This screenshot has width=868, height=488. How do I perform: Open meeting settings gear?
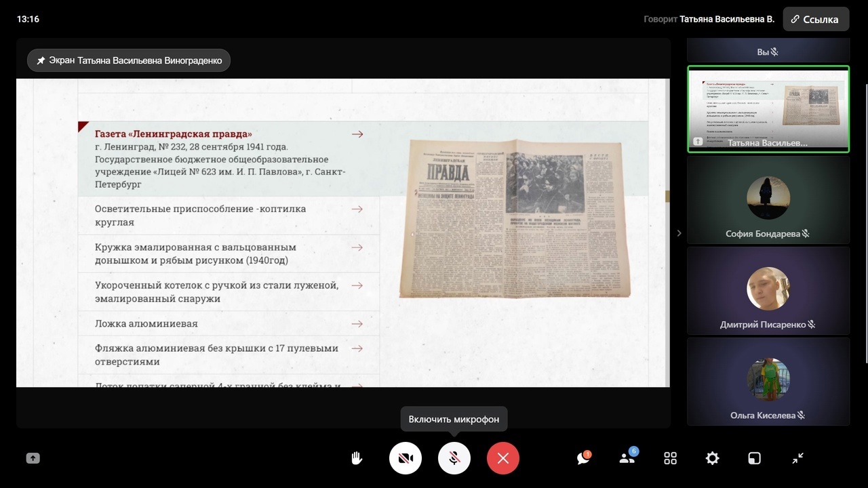click(x=712, y=458)
